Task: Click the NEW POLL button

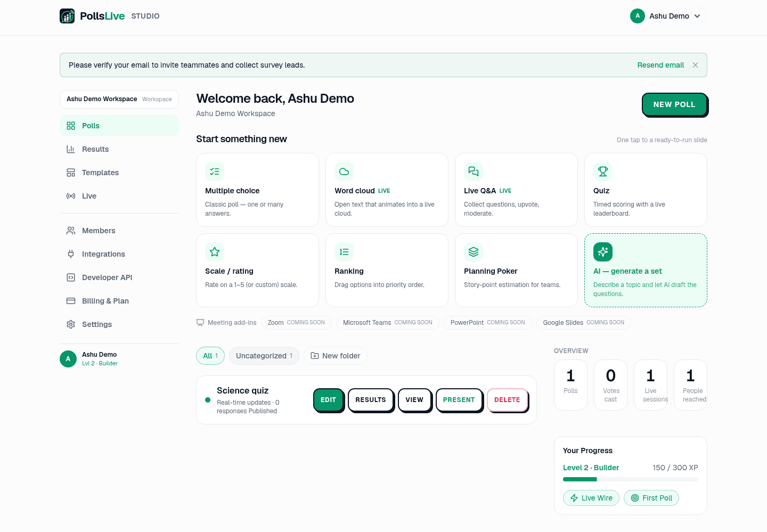Action: (674, 104)
